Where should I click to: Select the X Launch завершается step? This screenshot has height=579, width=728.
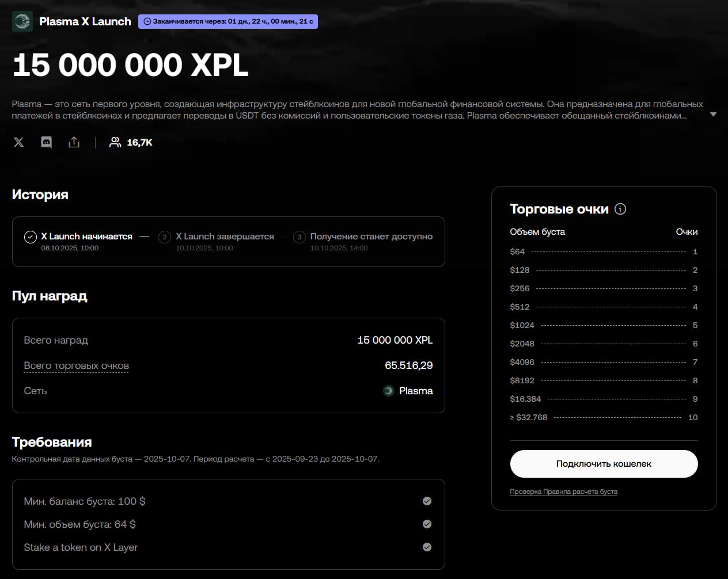tap(224, 237)
